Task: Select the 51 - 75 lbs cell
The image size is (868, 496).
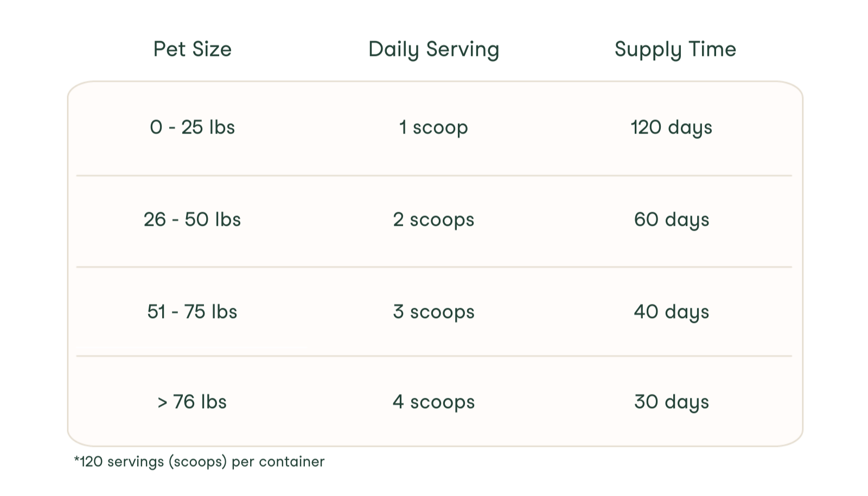Action: 192,312
